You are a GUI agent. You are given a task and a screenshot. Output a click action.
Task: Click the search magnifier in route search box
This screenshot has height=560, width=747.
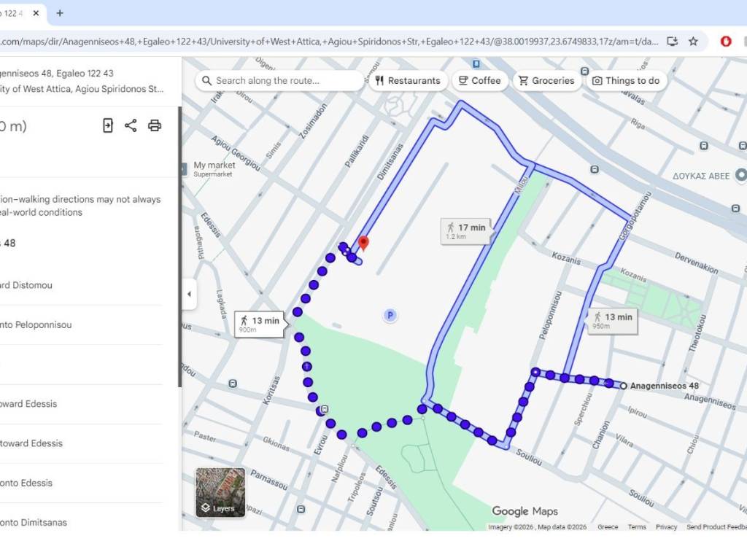206,81
